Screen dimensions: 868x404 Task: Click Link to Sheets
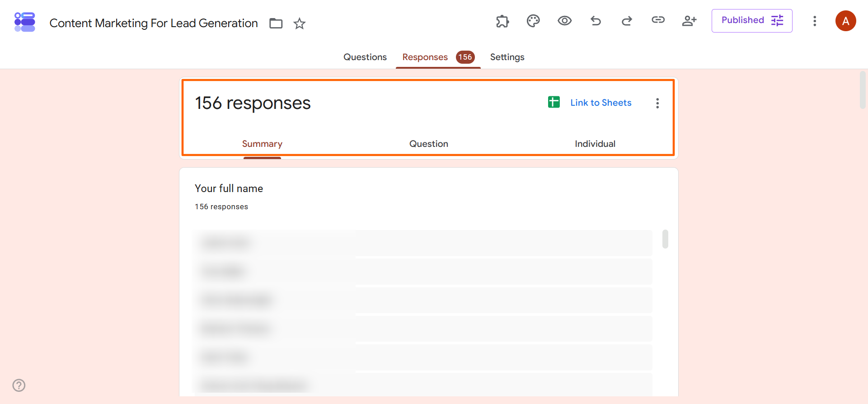click(x=601, y=103)
